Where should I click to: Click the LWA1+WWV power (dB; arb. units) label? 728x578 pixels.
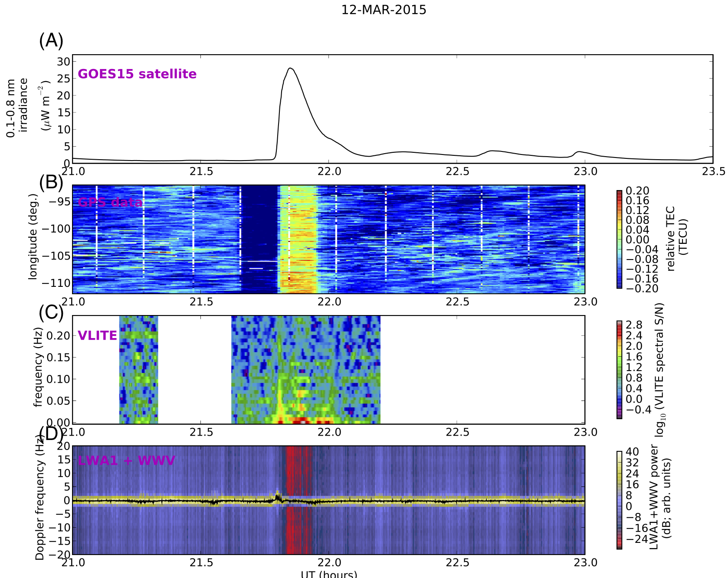(660, 497)
